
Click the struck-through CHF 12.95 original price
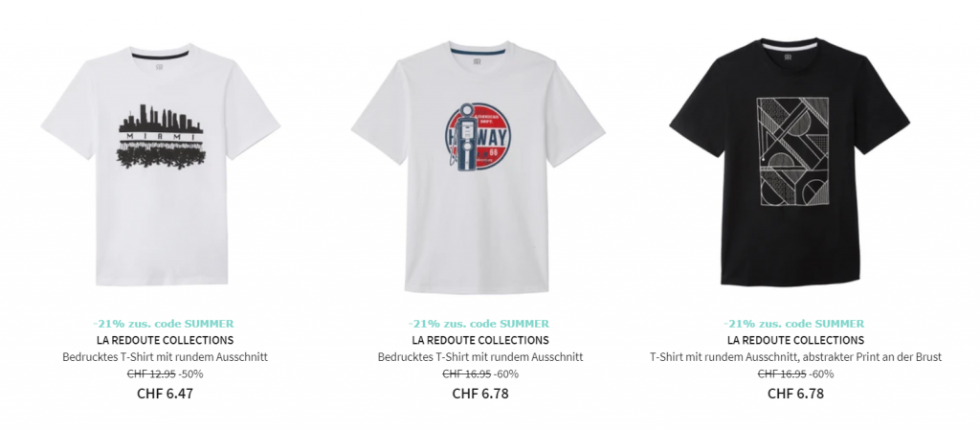pyautogui.click(x=151, y=374)
